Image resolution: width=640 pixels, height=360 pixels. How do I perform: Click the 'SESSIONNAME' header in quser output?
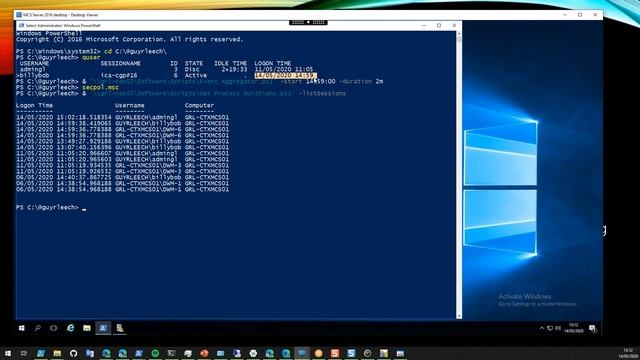pos(120,63)
